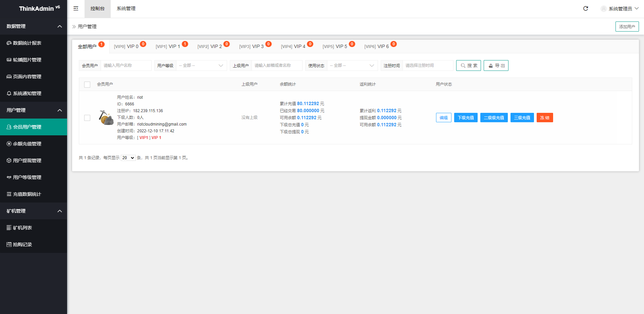
Task: Tick the select-all checkbox in the table header
Action: pos(87,85)
